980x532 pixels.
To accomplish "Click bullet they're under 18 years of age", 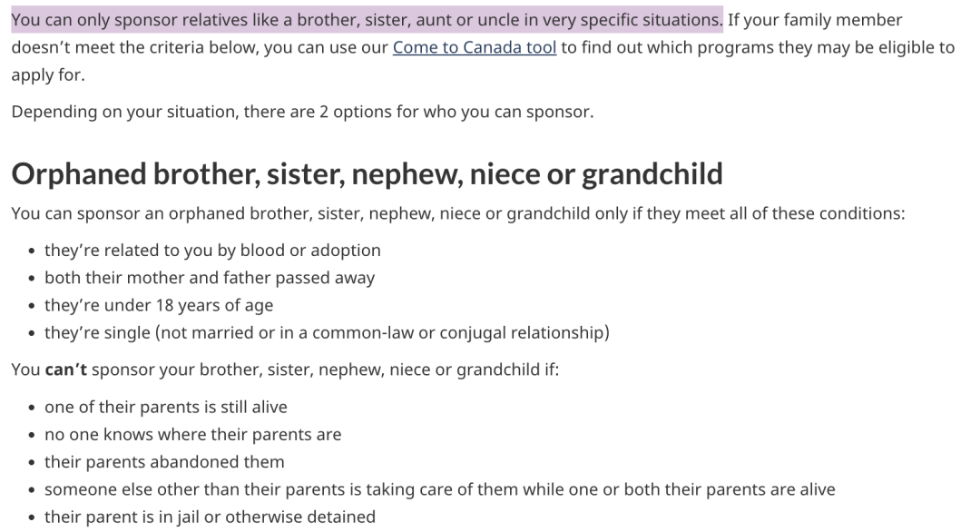I will point(159,305).
